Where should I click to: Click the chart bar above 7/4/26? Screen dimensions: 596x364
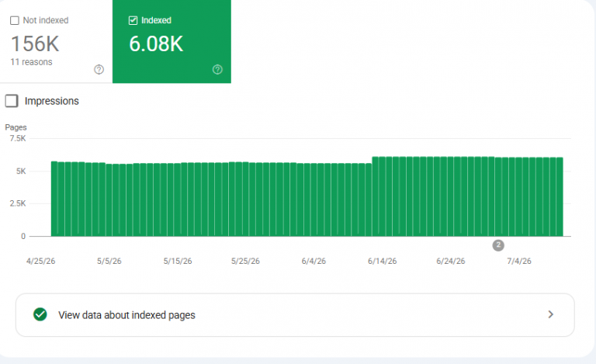519,197
